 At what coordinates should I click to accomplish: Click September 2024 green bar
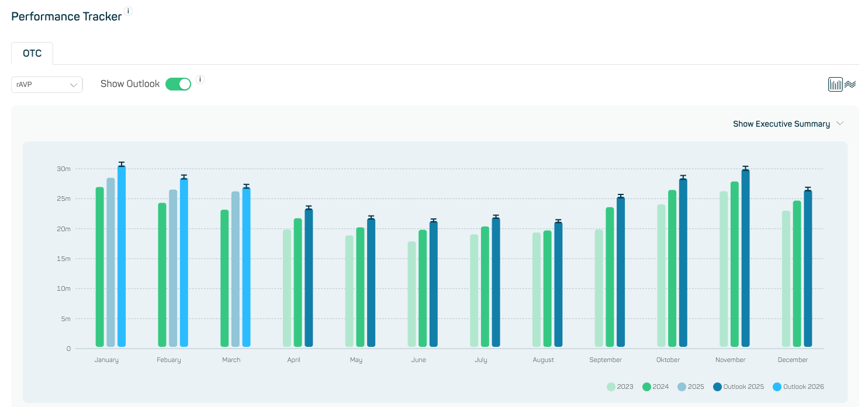click(x=610, y=277)
